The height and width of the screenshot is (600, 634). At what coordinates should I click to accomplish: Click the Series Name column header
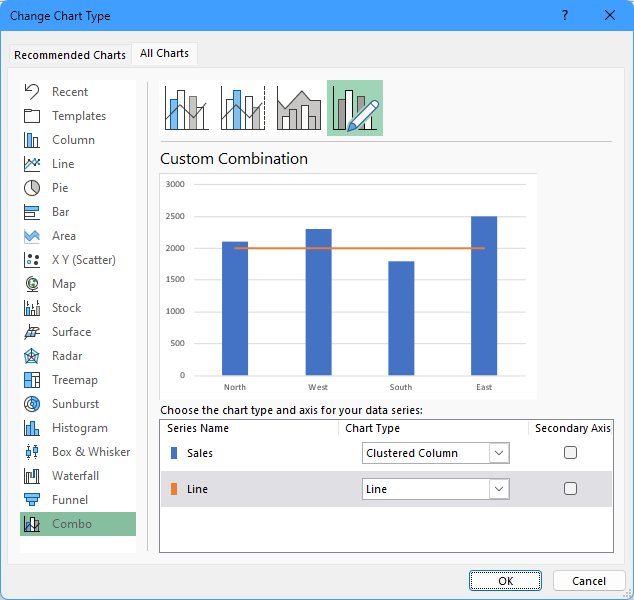[x=198, y=428]
